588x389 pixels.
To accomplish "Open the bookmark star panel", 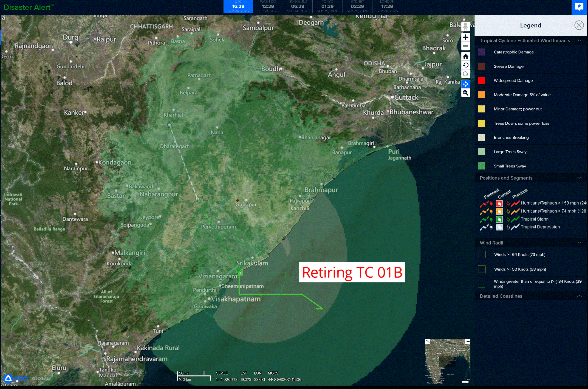I will (x=579, y=7).
